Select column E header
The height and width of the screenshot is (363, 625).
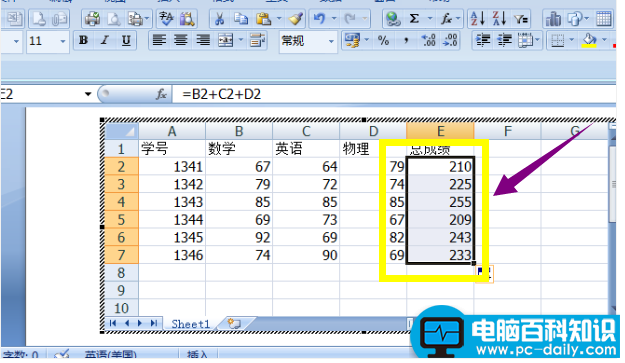coord(440,131)
